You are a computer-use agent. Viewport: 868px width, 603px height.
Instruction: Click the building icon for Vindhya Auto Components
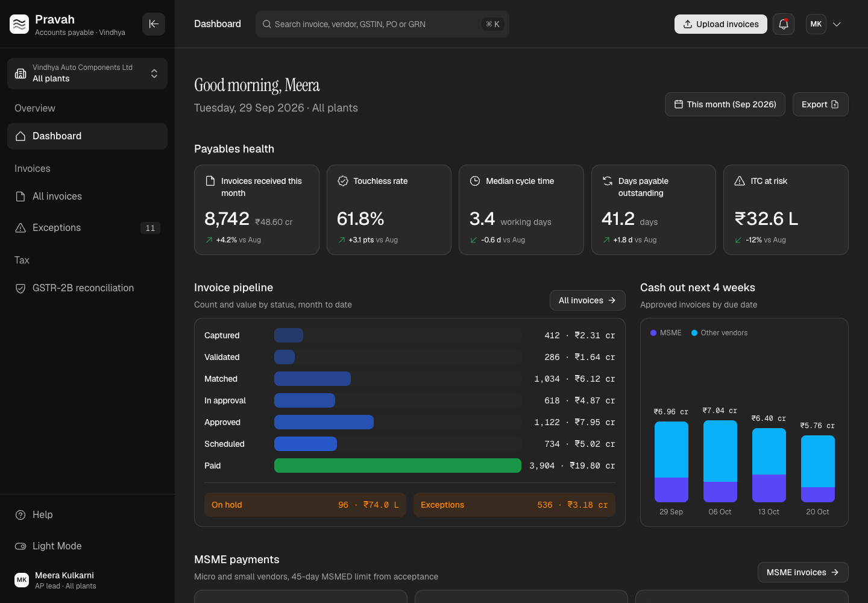point(20,74)
